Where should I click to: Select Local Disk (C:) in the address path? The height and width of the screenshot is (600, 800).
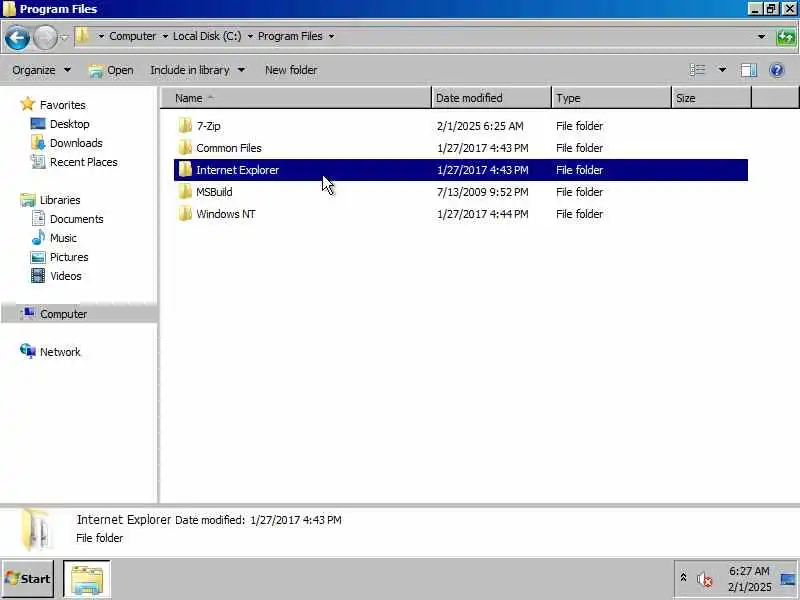(207, 36)
